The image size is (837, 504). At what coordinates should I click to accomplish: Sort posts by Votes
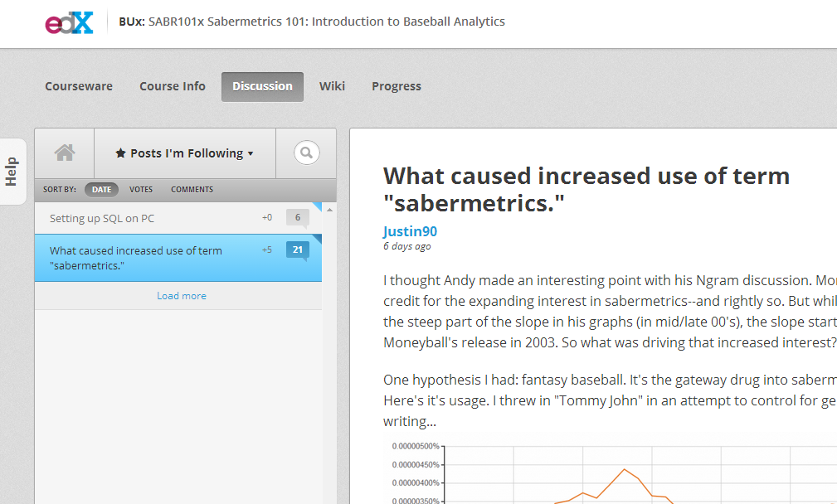pos(141,189)
